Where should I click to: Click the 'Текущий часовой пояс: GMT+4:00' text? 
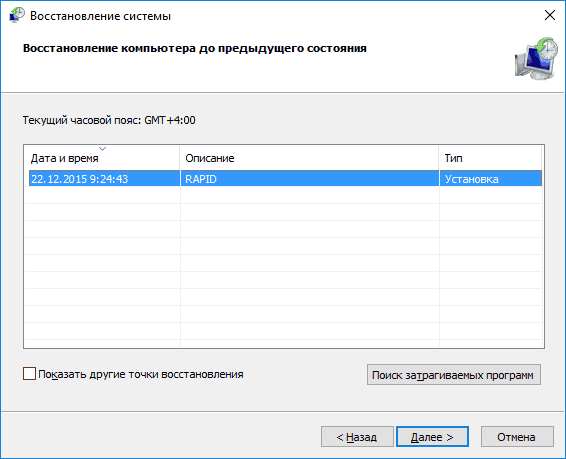[109, 120]
